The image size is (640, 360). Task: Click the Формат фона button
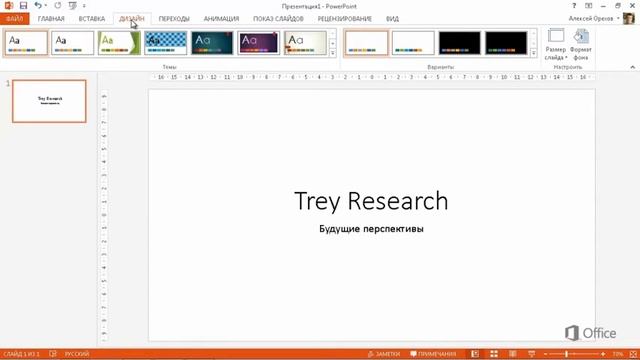580,44
